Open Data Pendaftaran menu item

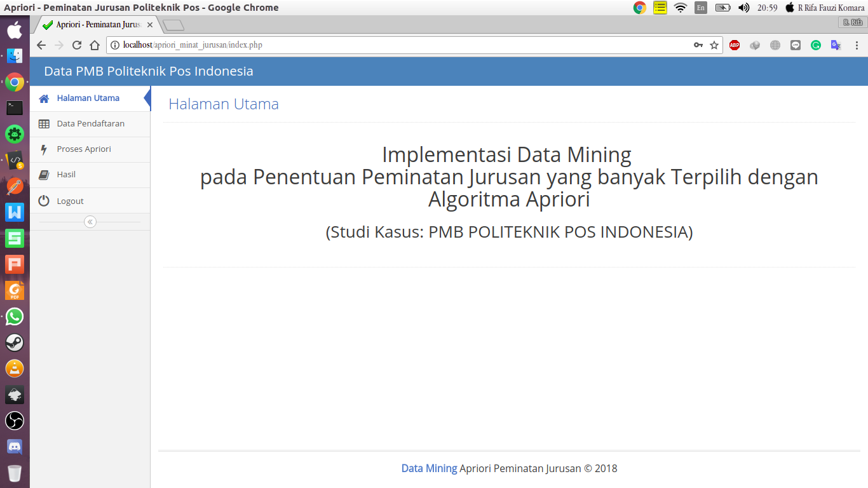coord(90,124)
